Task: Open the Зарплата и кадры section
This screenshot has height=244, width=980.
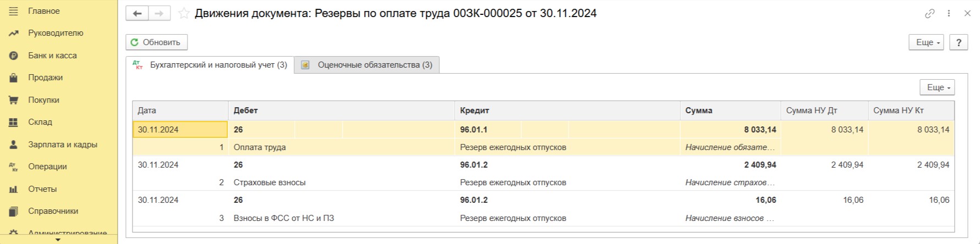Action: click(62, 145)
